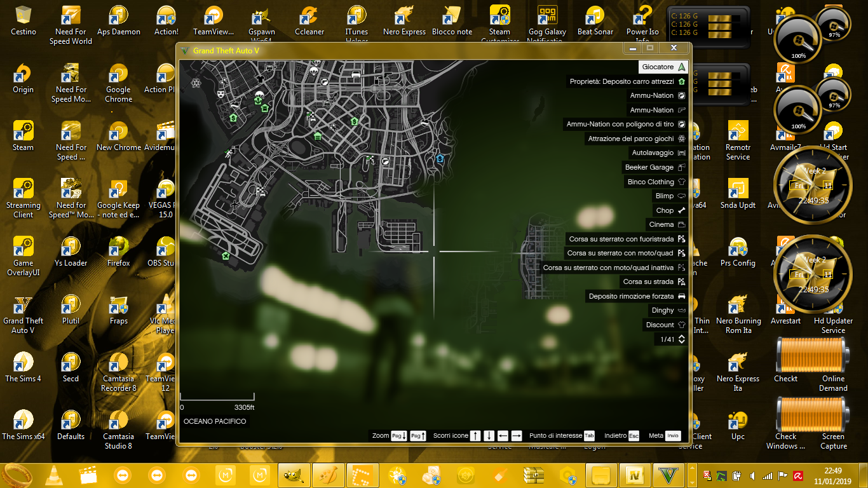Click the Beeker Garage legend icon

[681, 167]
